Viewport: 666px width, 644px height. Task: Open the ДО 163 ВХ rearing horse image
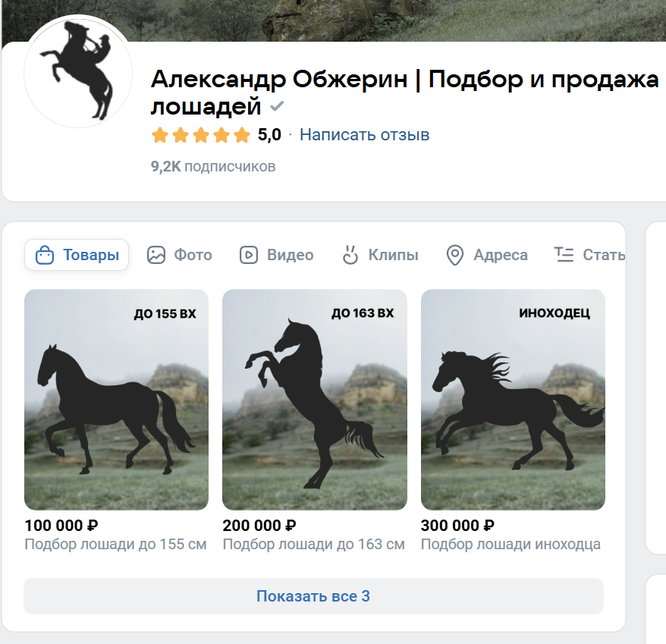pos(315,400)
